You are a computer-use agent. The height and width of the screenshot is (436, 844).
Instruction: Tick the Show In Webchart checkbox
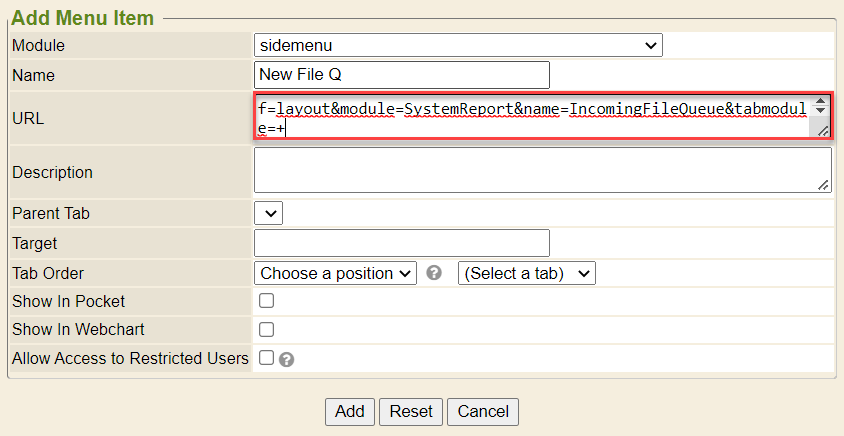coord(266,329)
